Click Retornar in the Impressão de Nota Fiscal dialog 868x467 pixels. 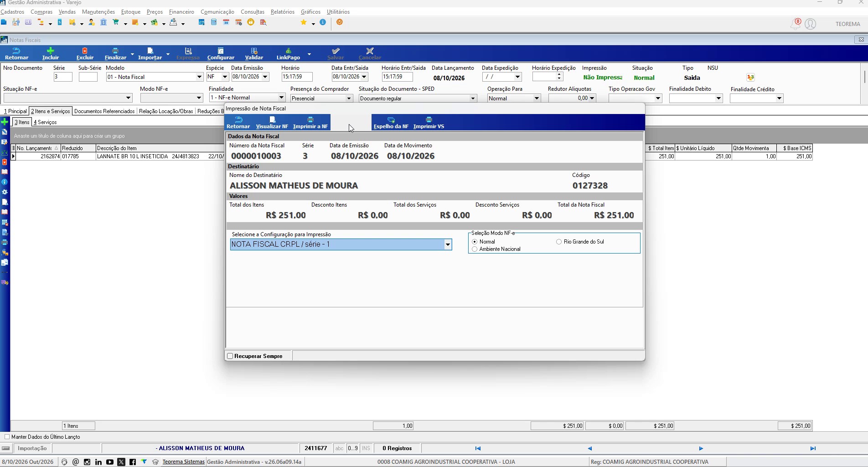coord(238,122)
